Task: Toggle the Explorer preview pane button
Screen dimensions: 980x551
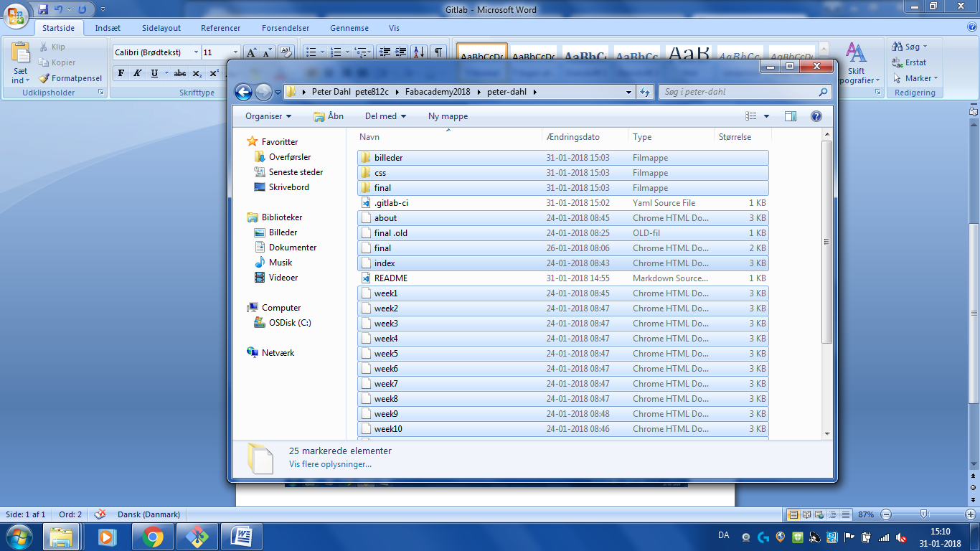Action: point(791,116)
